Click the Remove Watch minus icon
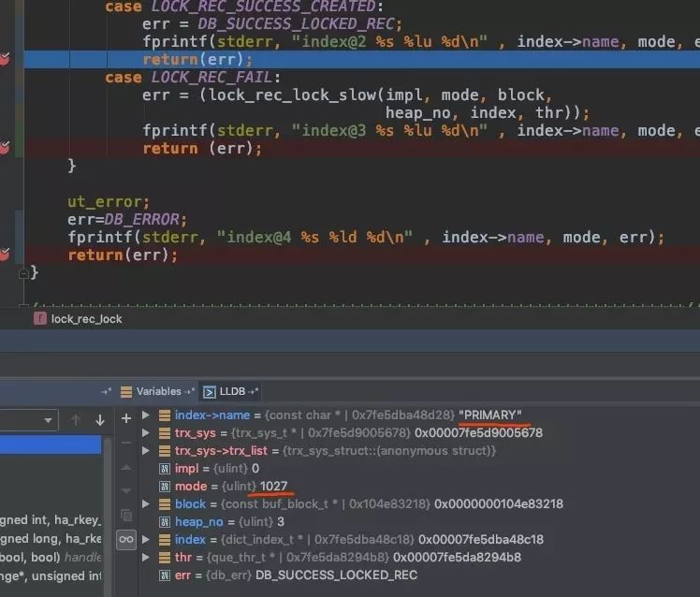 tap(126, 442)
